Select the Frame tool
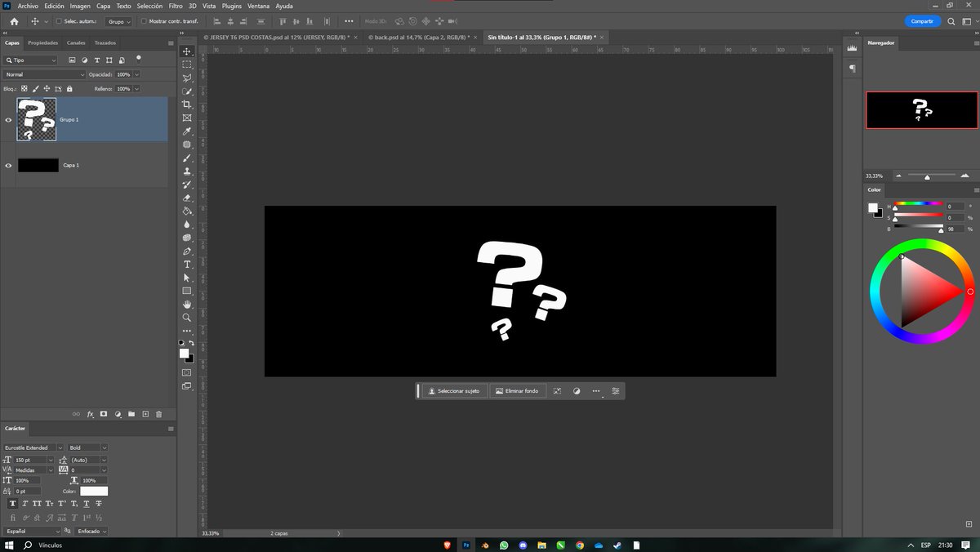Screen dimensions: 980x552 [x=187, y=118]
